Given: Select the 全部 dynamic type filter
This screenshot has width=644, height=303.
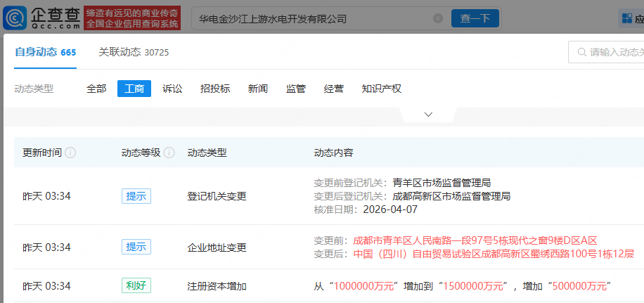Looking at the screenshot, I should (96, 89).
